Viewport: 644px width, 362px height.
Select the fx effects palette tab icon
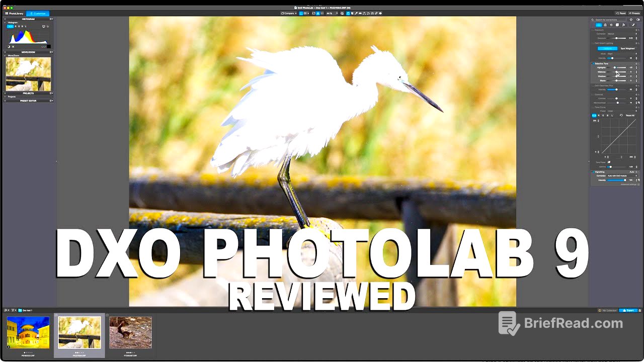click(624, 25)
